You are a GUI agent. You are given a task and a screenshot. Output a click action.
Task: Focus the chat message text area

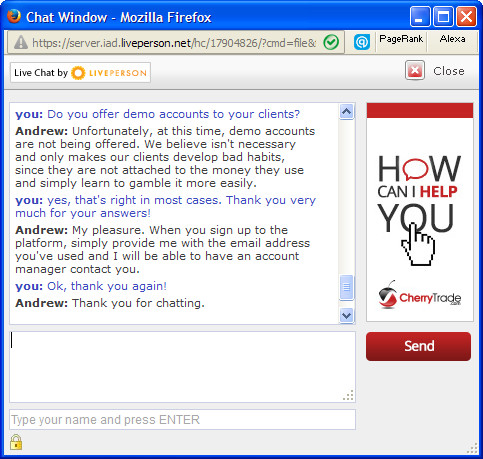coord(182,367)
